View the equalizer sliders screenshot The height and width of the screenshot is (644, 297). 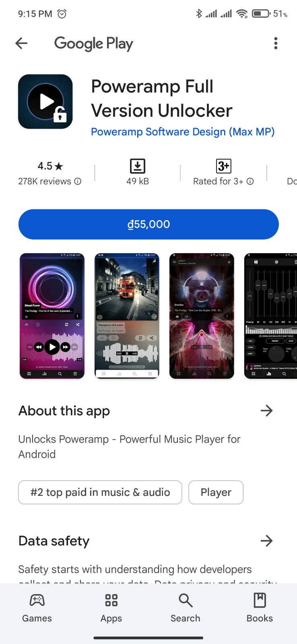tap(271, 316)
